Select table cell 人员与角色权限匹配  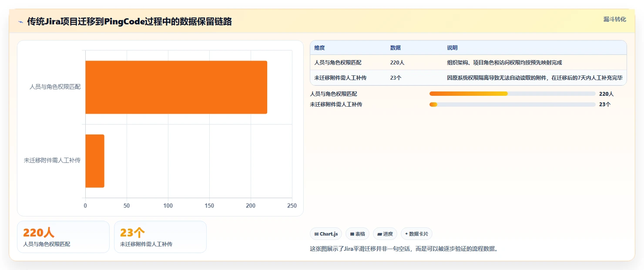(x=338, y=63)
